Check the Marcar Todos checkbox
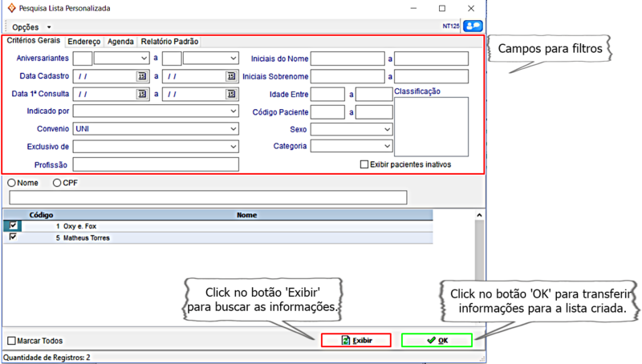The image size is (642, 364). pos(11,341)
